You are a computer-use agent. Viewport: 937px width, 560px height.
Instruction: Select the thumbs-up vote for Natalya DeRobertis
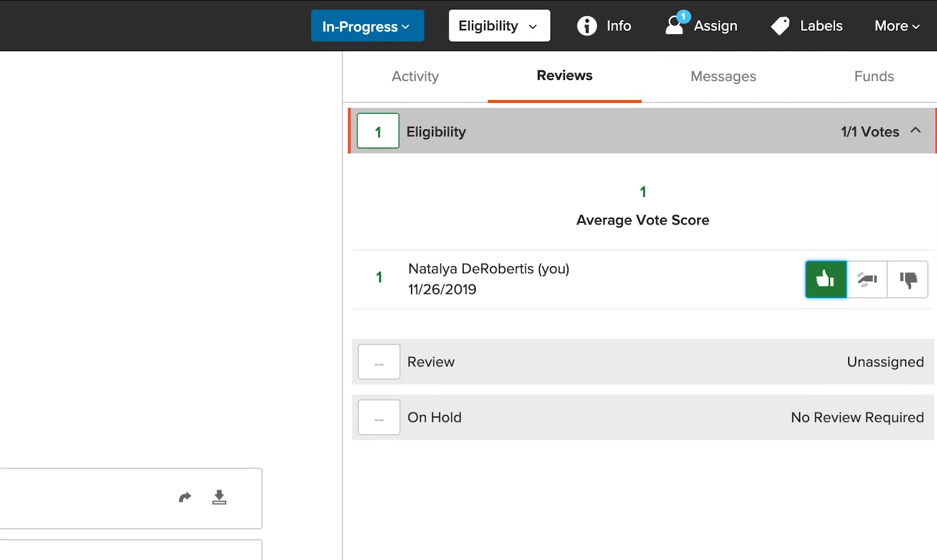(825, 279)
